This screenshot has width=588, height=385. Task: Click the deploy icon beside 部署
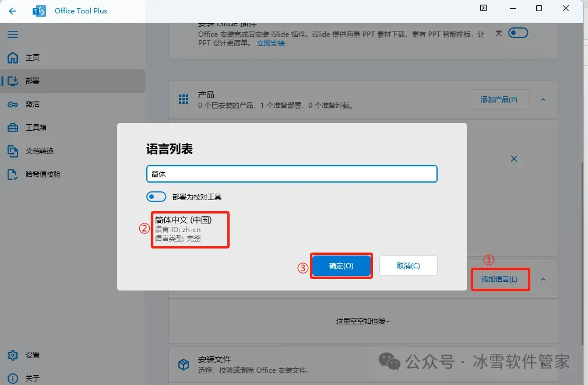pyautogui.click(x=13, y=80)
